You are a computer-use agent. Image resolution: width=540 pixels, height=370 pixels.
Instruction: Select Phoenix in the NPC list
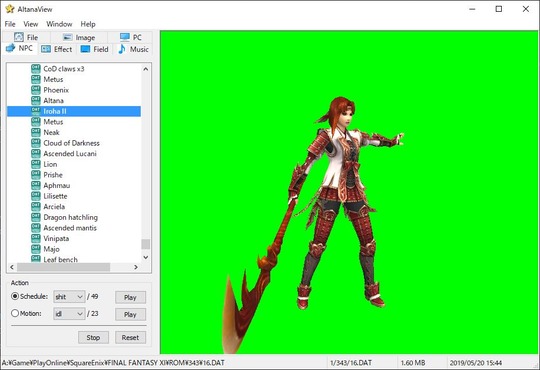tap(56, 90)
